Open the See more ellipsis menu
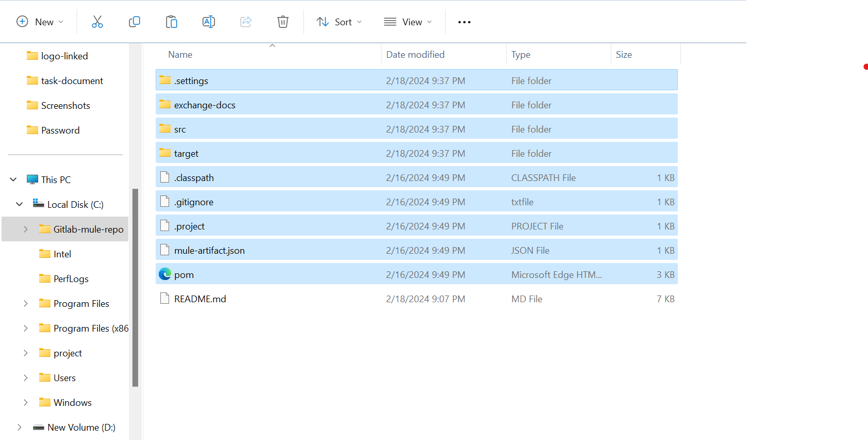This screenshot has height=443, width=868. coord(464,22)
